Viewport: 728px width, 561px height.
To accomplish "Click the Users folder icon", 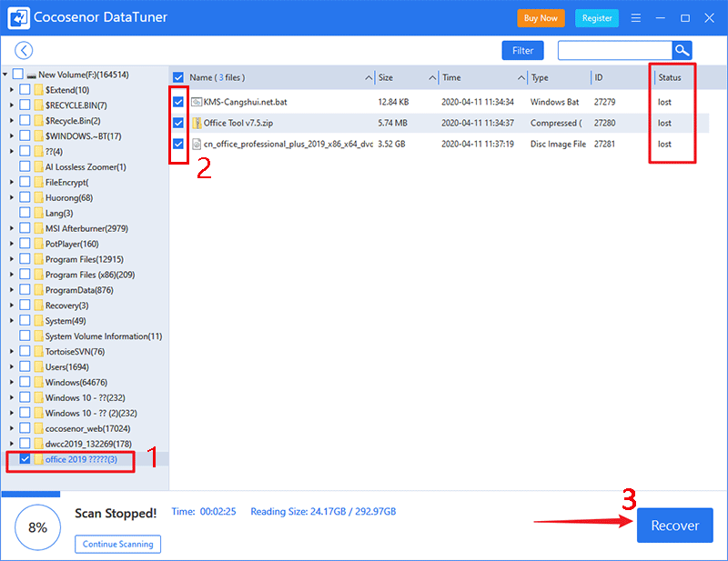I will tap(38, 366).
